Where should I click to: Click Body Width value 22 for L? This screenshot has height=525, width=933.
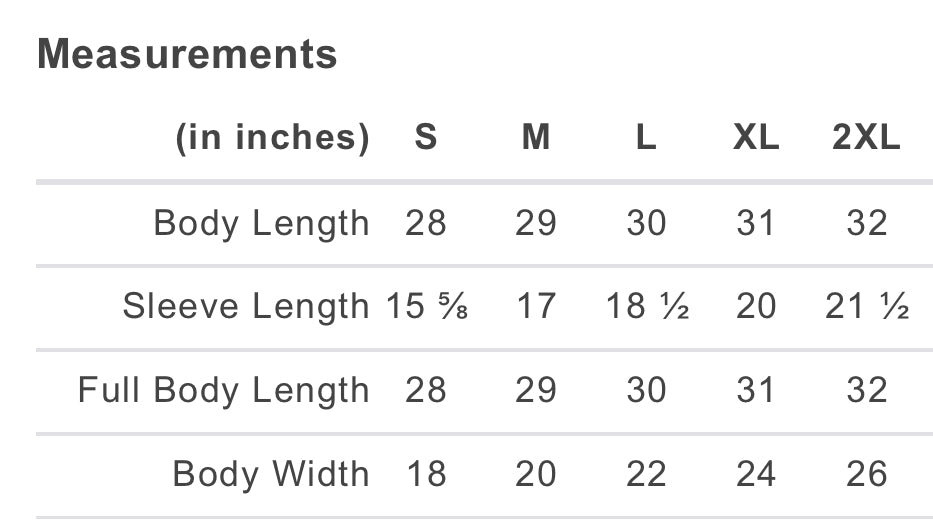pos(646,474)
